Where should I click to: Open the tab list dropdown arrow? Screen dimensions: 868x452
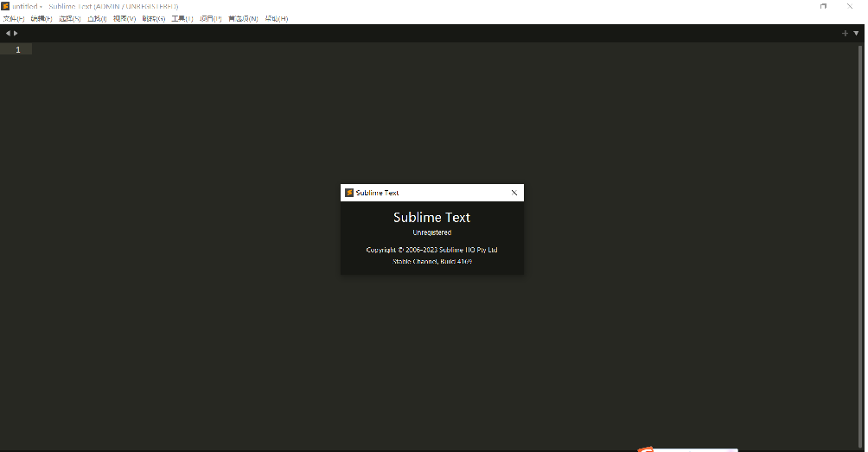point(856,33)
